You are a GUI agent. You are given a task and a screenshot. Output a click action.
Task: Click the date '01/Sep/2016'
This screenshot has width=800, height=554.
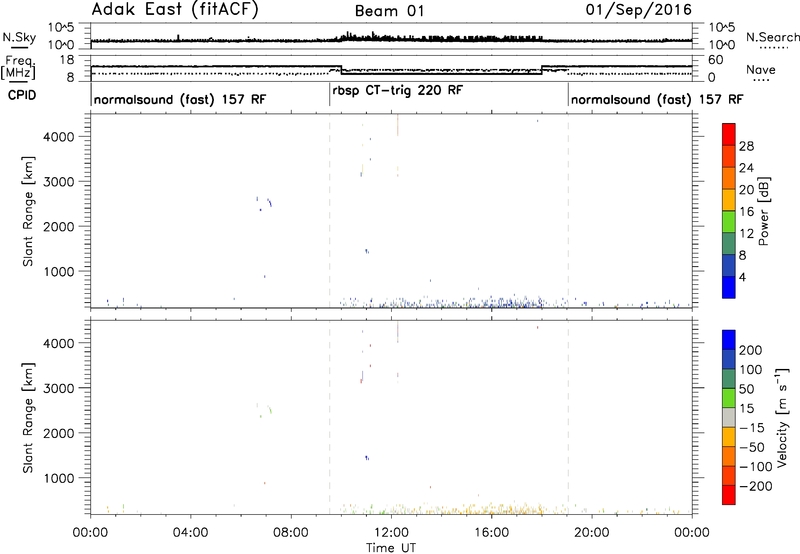coord(638,10)
